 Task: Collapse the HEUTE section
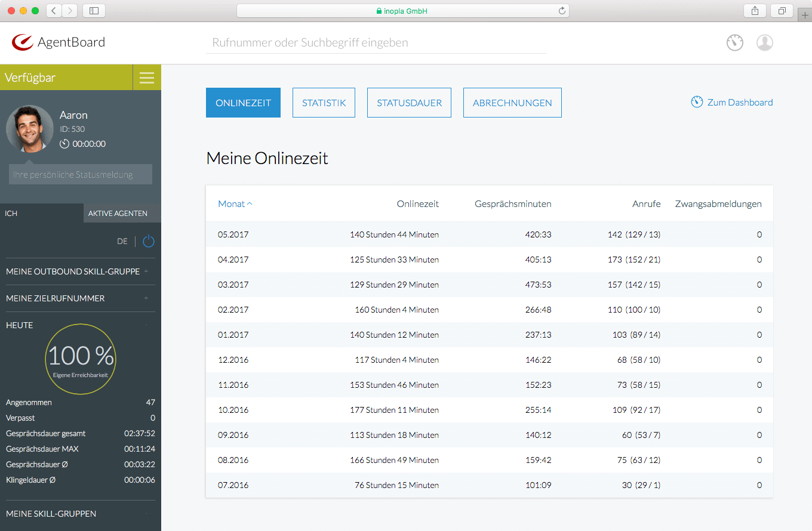tap(81, 325)
